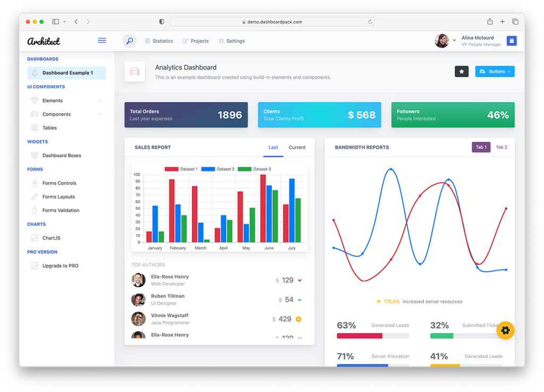The width and height of the screenshot is (544, 392).
Task: Select Tab 2 in Bandwidth Reports
Action: (x=501, y=147)
